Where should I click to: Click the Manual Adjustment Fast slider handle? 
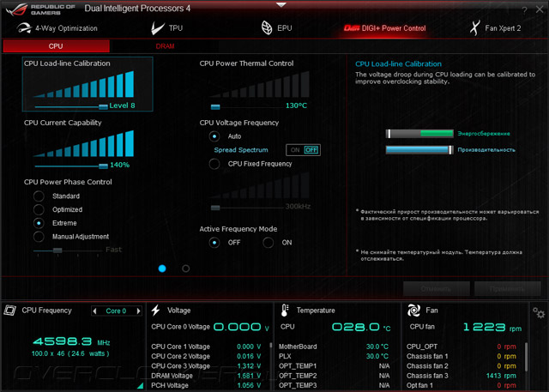tap(57, 250)
